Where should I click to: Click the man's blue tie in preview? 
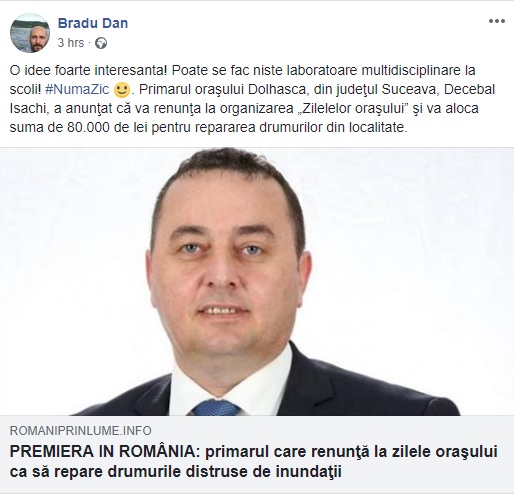point(216,407)
